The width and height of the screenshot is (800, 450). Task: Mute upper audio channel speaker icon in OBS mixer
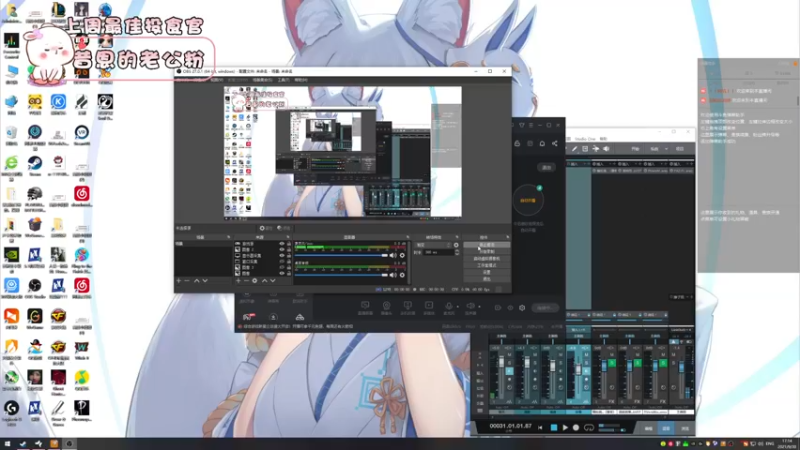point(393,255)
